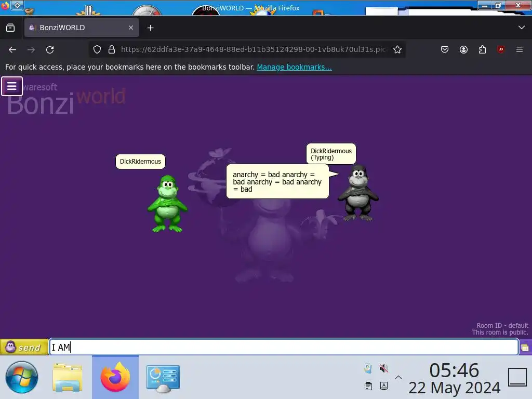This screenshot has height=399, width=532.
Task: Expand hidden system tray icons arrow
Action: coord(398,377)
